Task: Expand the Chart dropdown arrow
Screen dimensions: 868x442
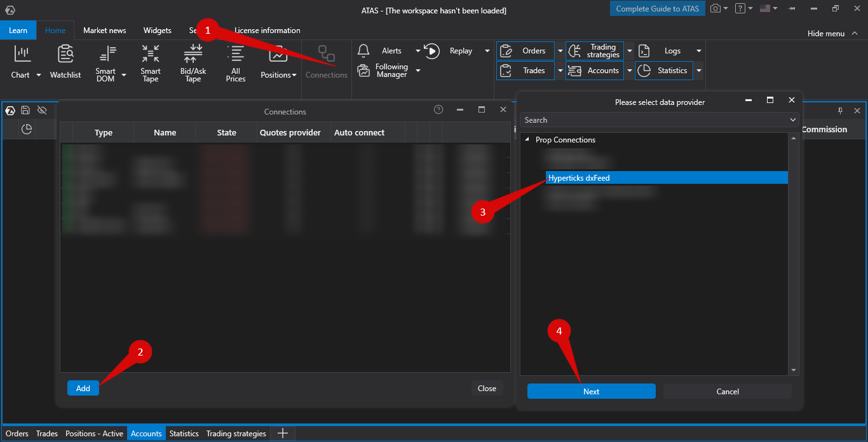Action: (x=38, y=75)
